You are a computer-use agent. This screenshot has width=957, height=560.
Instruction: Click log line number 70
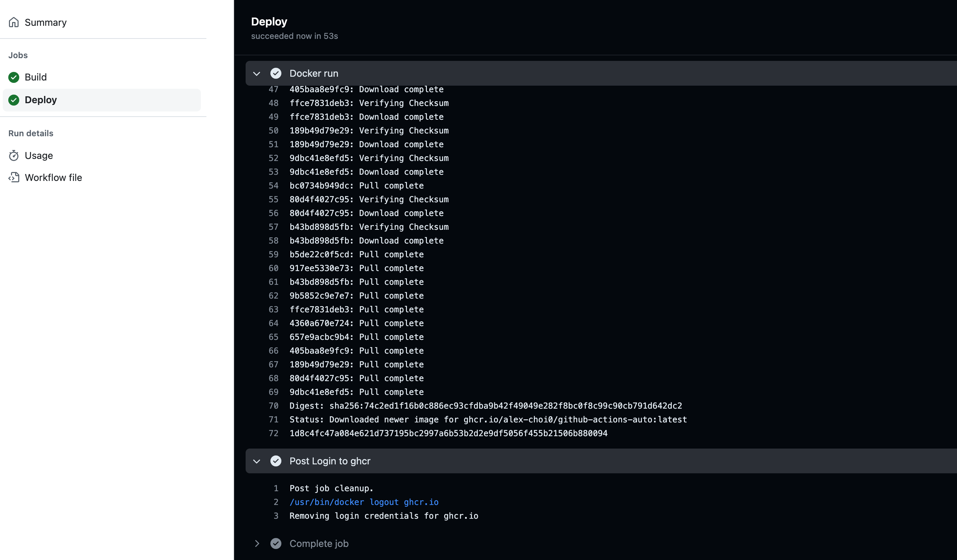[x=273, y=406]
